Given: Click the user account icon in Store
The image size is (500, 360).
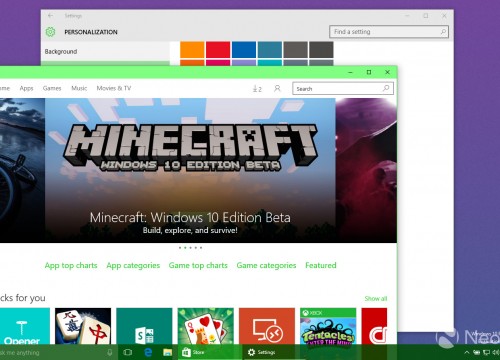Looking at the screenshot, I should click(277, 88).
